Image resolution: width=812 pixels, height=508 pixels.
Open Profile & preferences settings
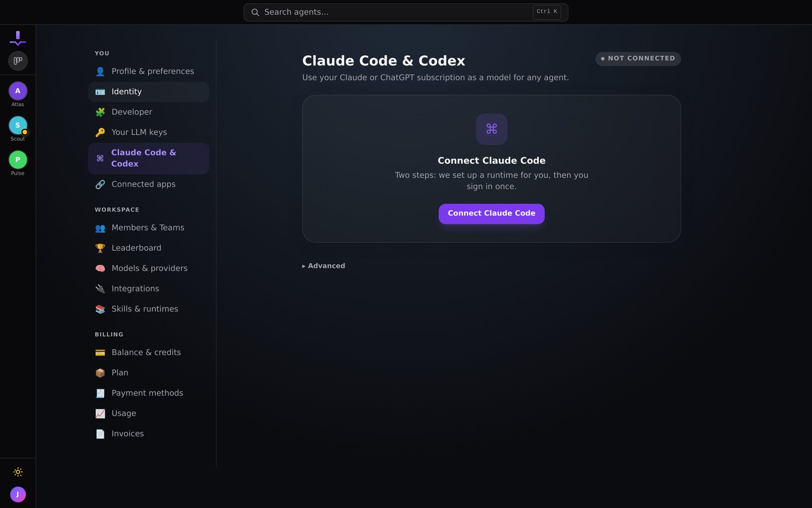click(x=148, y=72)
